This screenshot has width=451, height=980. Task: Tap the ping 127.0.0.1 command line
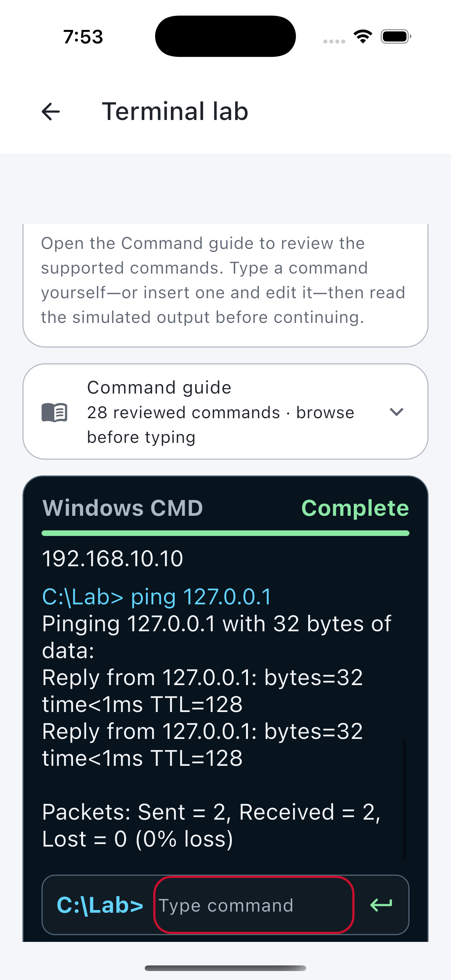[x=157, y=596]
